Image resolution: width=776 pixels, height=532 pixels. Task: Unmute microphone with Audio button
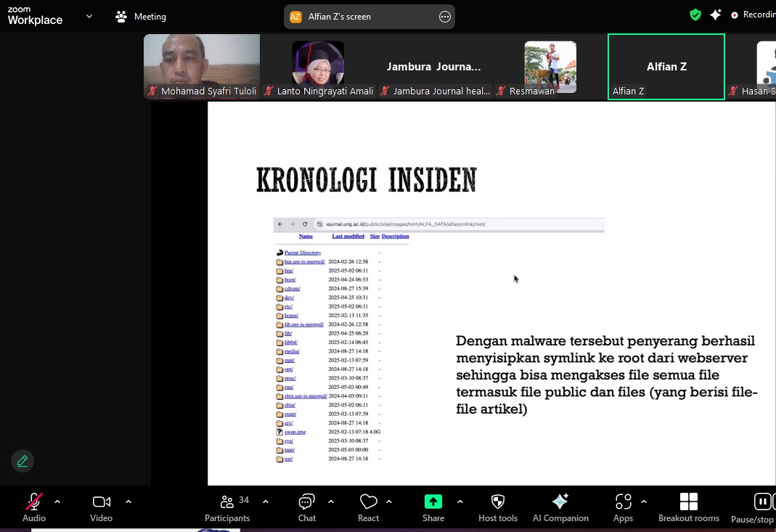[33, 508]
